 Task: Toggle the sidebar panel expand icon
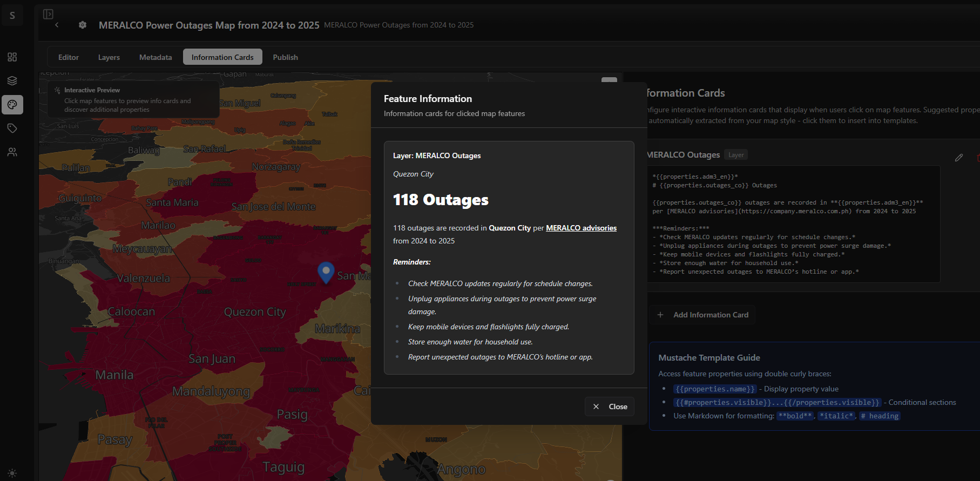tap(48, 14)
